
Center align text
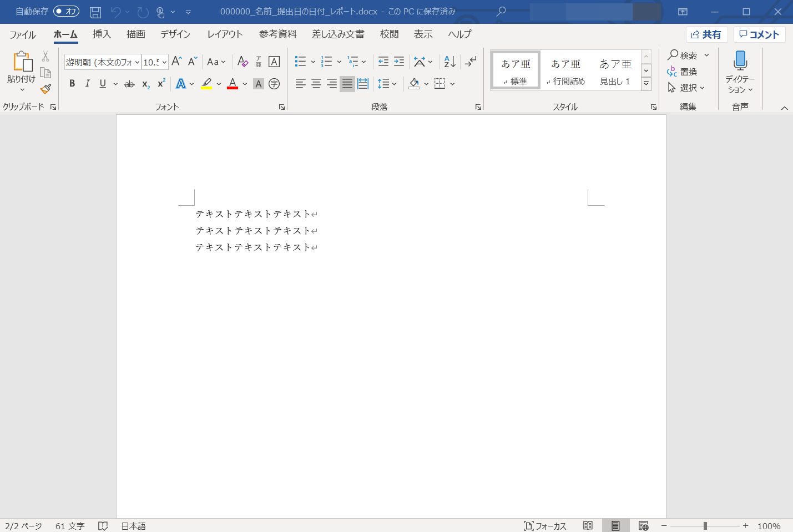316,84
